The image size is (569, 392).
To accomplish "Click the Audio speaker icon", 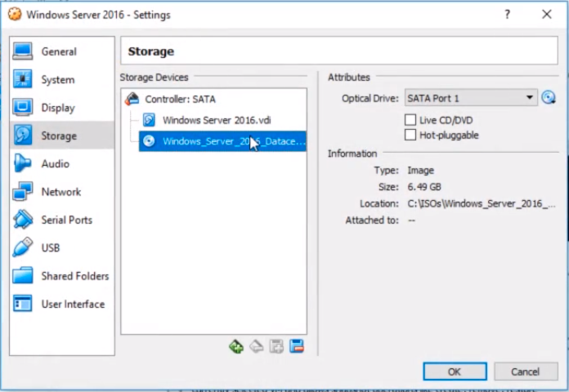I will click(x=22, y=163).
